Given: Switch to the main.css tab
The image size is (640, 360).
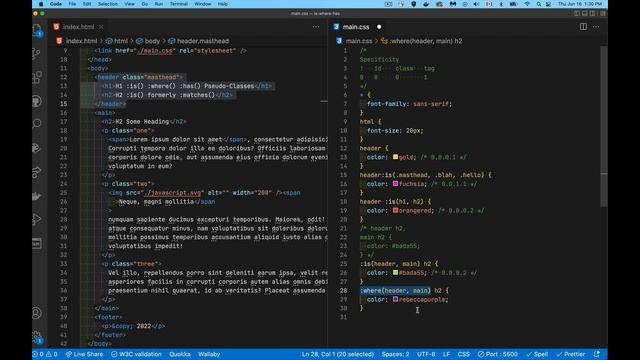Looking at the screenshot, I should (356, 27).
